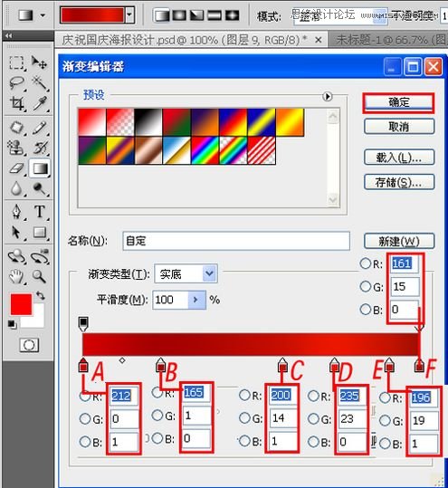Select the Gradient tool in toolbox

(x=40, y=168)
